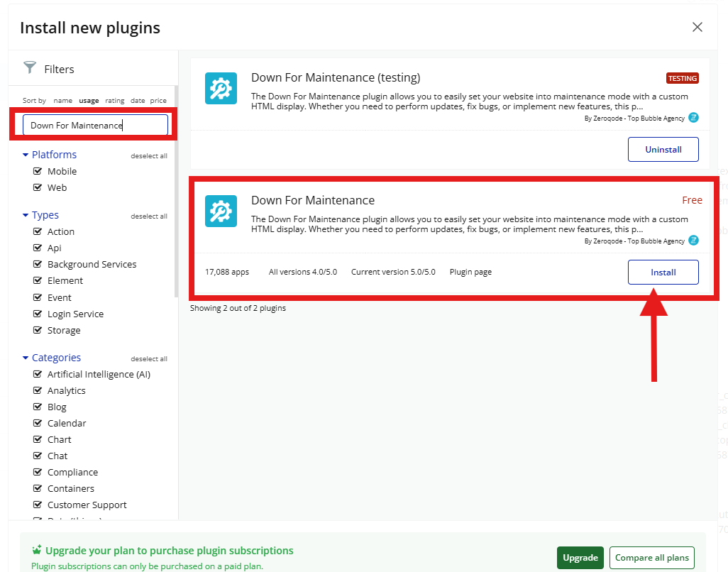Click the sparkle icon beside Upgrade your plan
This screenshot has width=728, height=572.
(x=37, y=550)
